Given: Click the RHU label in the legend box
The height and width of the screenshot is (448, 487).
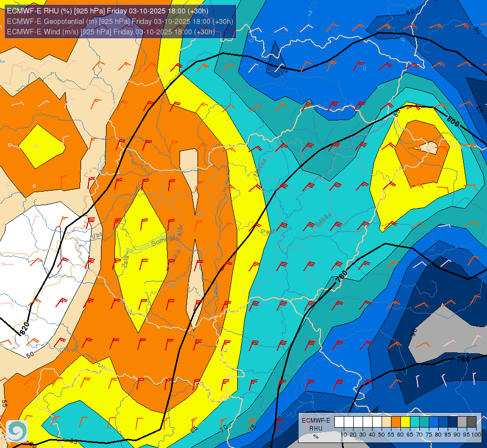Looking at the screenshot, I should tap(316, 429).
